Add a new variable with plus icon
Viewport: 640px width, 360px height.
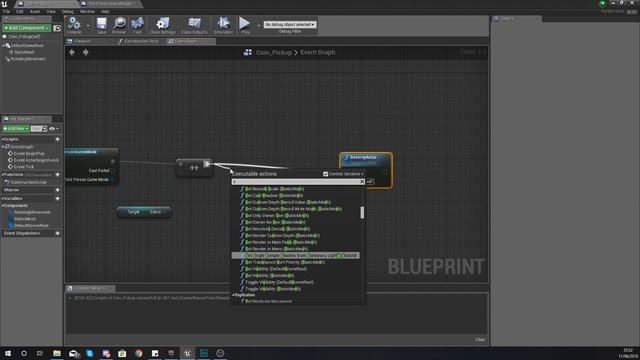pos(58,198)
